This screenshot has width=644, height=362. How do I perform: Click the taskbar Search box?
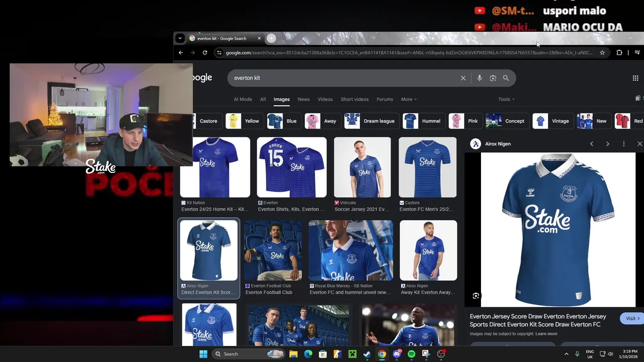(250, 354)
